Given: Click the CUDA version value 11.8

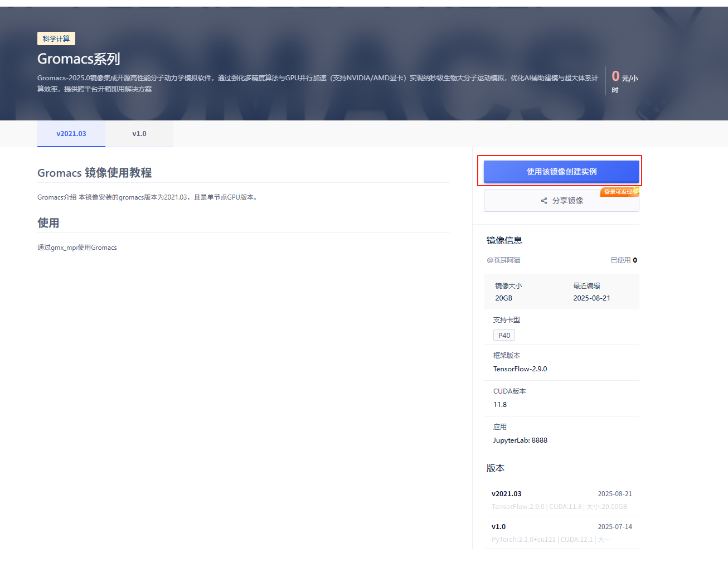Looking at the screenshot, I should 500,405.
